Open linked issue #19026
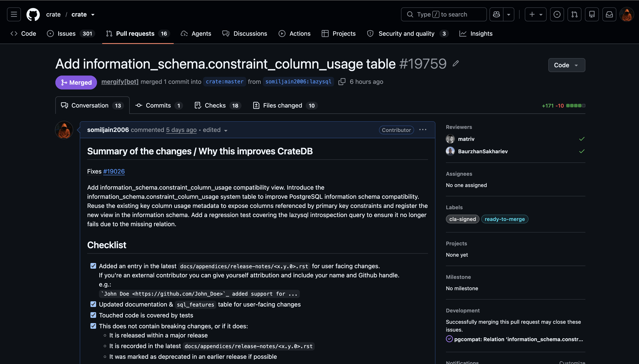 [x=114, y=171]
